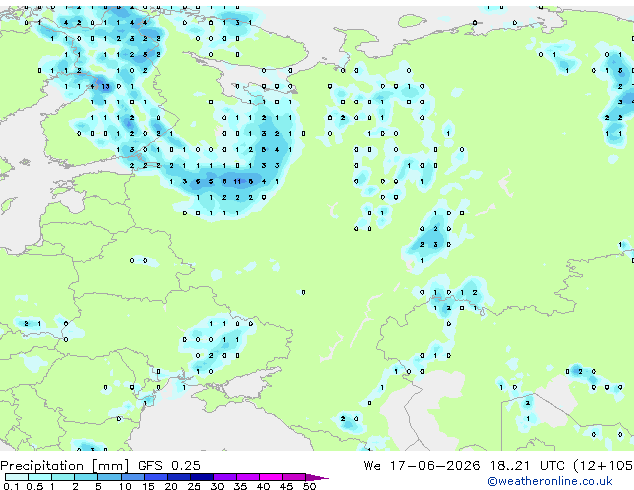Pick the 2–5 mm legend color swatch
Viewport: 634px width, 490px height.
click(86, 477)
